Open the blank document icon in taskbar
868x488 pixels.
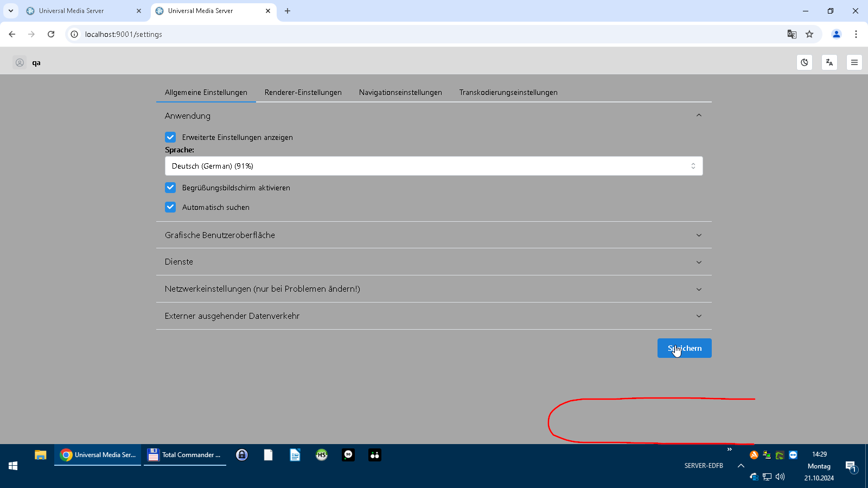[269, 455]
